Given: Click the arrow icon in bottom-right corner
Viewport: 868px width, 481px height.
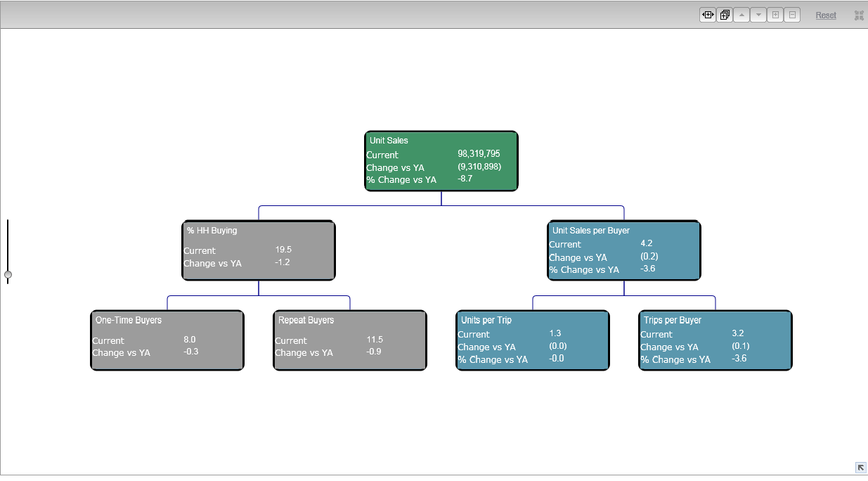Looking at the screenshot, I should 860,468.
